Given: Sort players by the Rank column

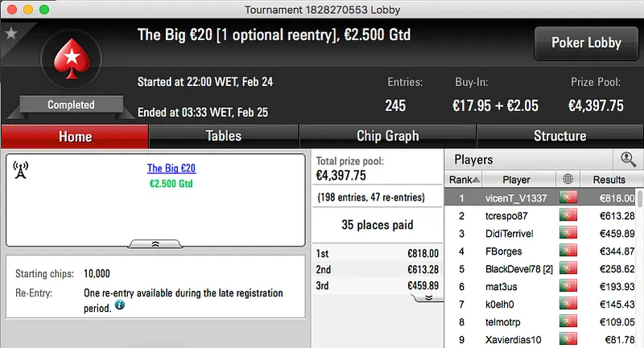Looking at the screenshot, I should coord(464,180).
